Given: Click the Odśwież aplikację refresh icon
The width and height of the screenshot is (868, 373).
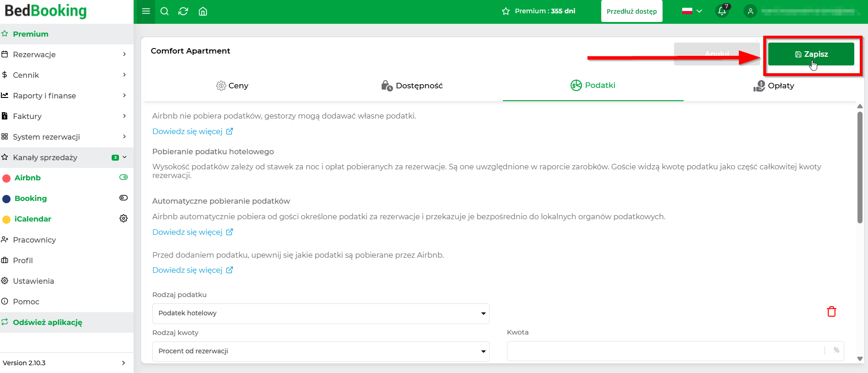Looking at the screenshot, I should click(5, 322).
